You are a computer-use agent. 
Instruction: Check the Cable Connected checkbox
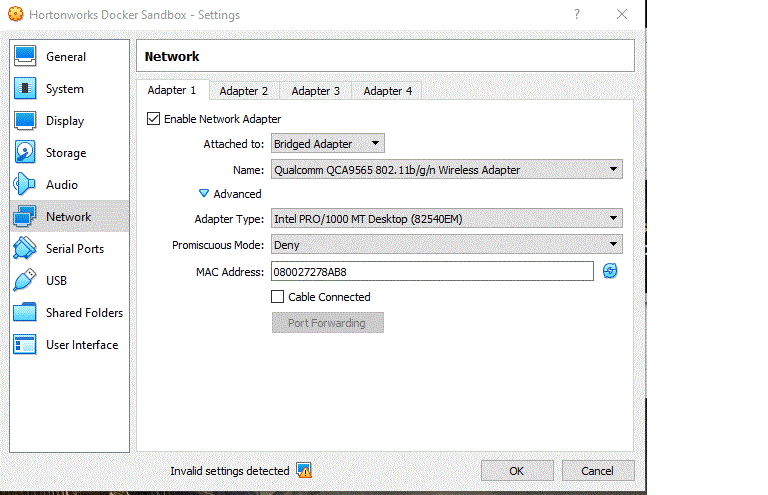277,297
